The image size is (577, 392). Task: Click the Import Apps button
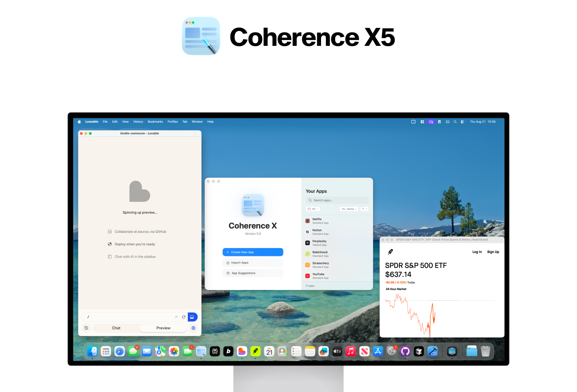tap(253, 263)
